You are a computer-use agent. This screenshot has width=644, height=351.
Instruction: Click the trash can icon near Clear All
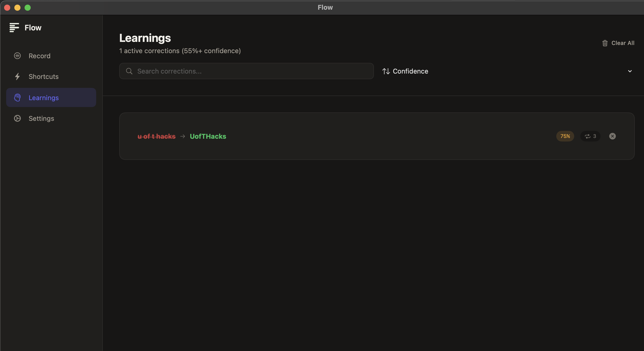click(x=605, y=43)
